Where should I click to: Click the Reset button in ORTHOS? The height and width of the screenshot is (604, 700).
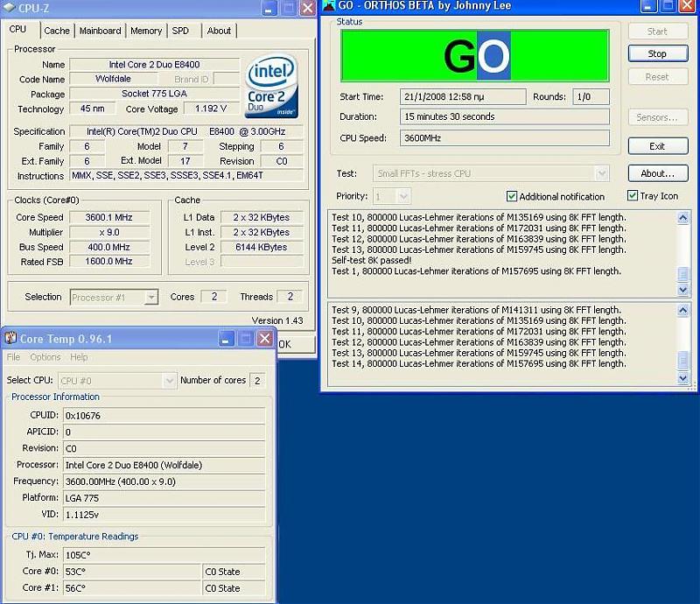(x=658, y=77)
